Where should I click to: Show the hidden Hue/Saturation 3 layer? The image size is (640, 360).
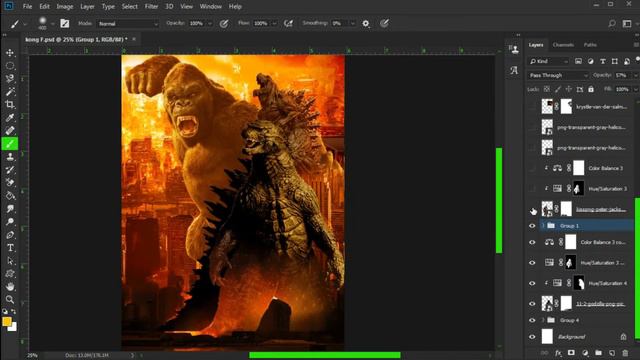[532, 189]
